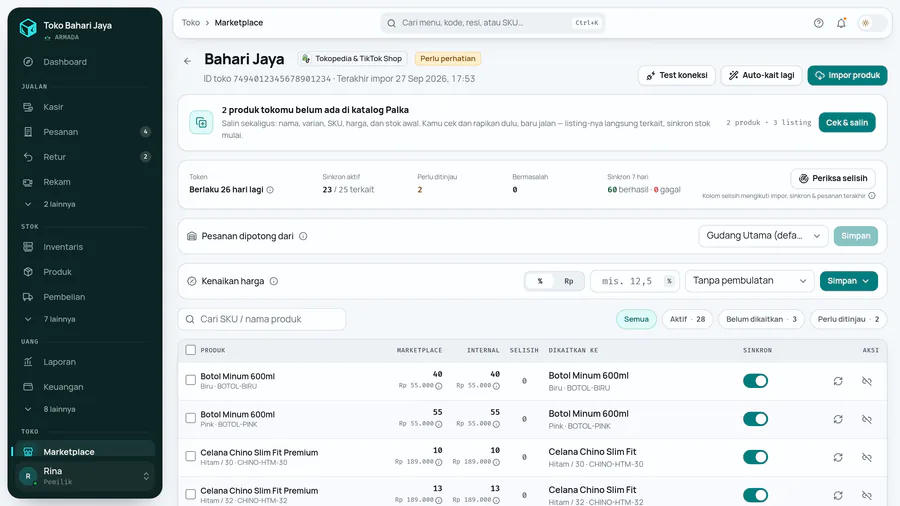Click the Cek & salin button
900x506 pixels.
(847, 122)
